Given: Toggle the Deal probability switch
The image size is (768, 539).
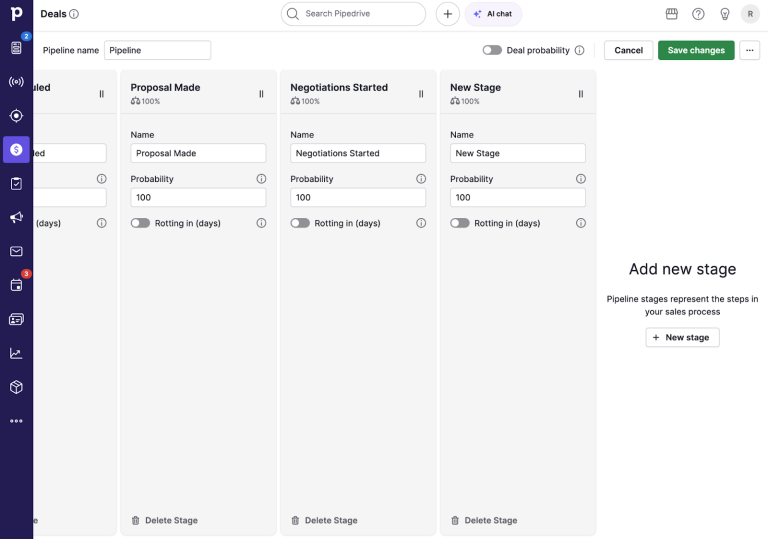Looking at the screenshot, I should pos(492,50).
